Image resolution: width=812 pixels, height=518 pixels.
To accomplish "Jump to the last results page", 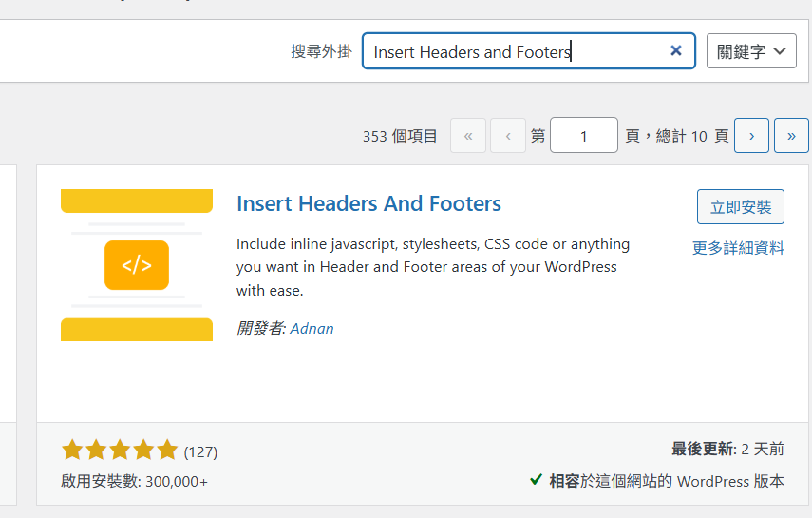I will (791, 136).
